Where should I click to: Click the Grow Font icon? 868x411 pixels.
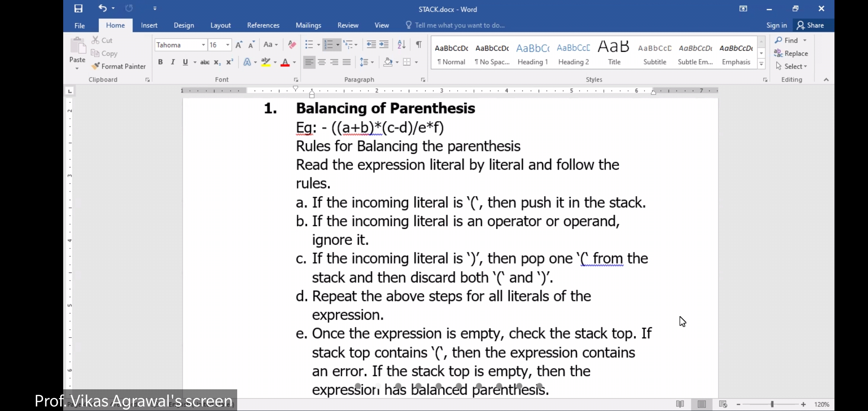239,45
